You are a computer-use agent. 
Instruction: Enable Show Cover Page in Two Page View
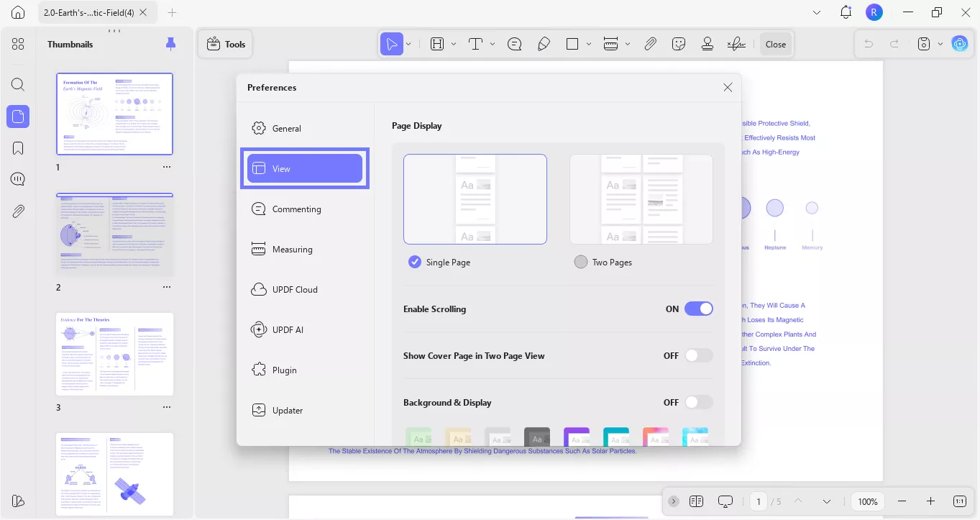pos(698,355)
